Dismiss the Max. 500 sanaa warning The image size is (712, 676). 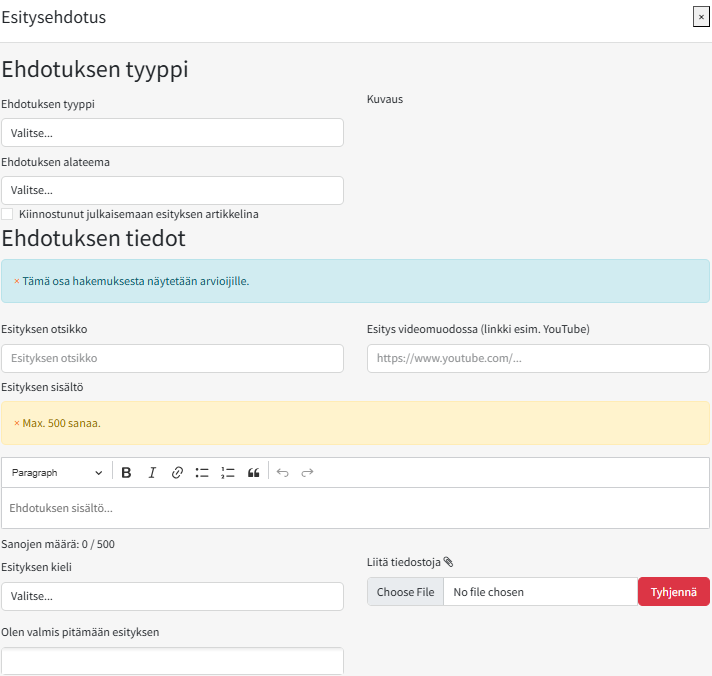(x=16, y=423)
